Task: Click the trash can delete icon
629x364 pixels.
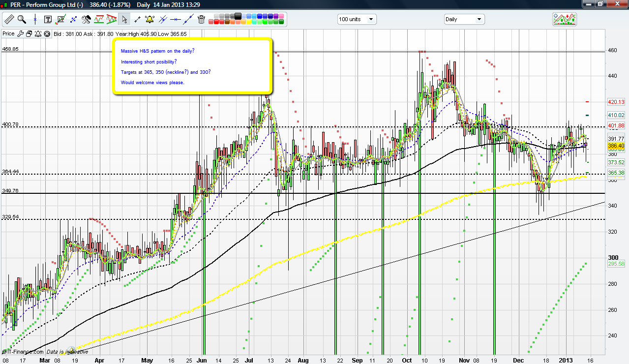Action: [201, 20]
